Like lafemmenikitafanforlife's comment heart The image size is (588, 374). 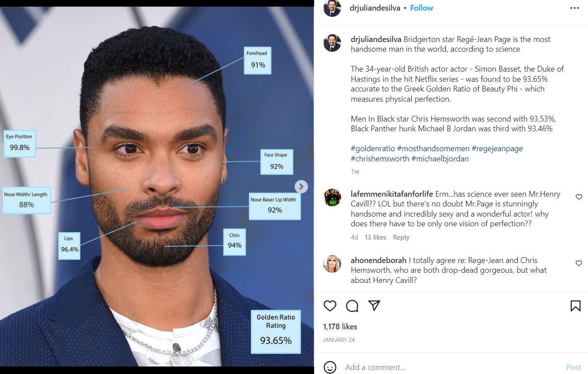click(x=579, y=197)
